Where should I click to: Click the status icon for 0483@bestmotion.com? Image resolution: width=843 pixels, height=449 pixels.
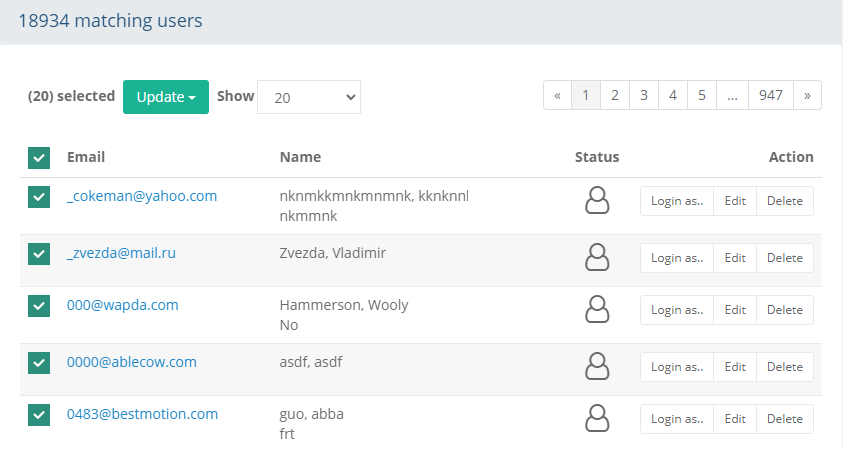pos(597,419)
